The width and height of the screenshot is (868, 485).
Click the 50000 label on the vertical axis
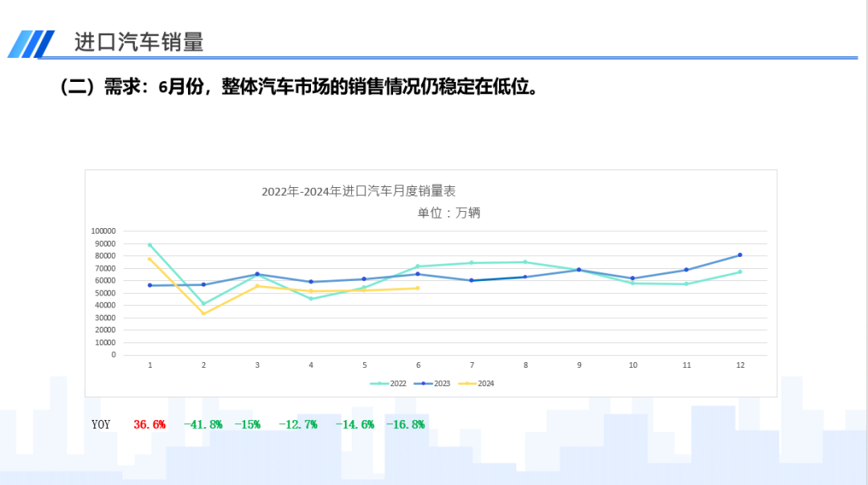point(104,293)
